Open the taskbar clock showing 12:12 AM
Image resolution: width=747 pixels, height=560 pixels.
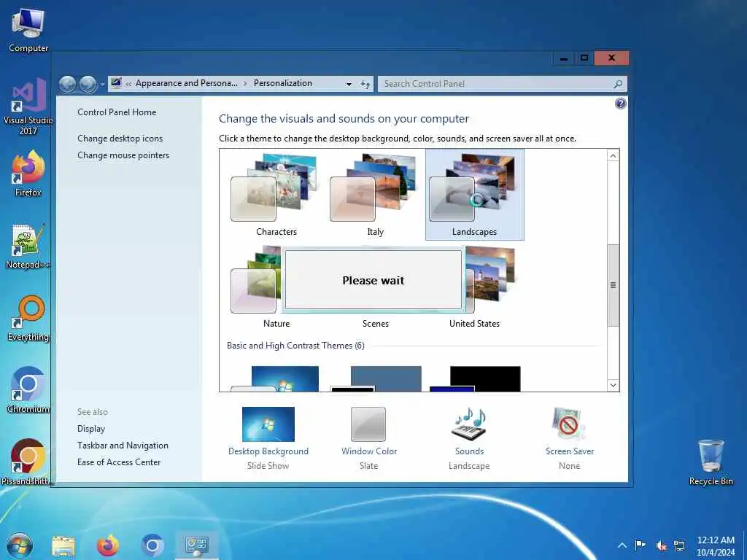coord(716,545)
